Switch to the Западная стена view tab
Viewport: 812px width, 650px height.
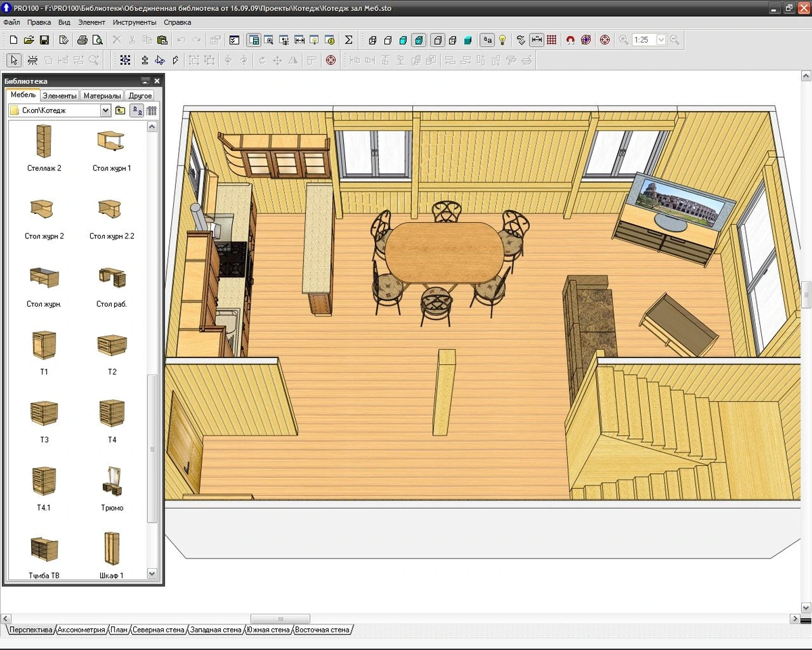pyautogui.click(x=215, y=630)
